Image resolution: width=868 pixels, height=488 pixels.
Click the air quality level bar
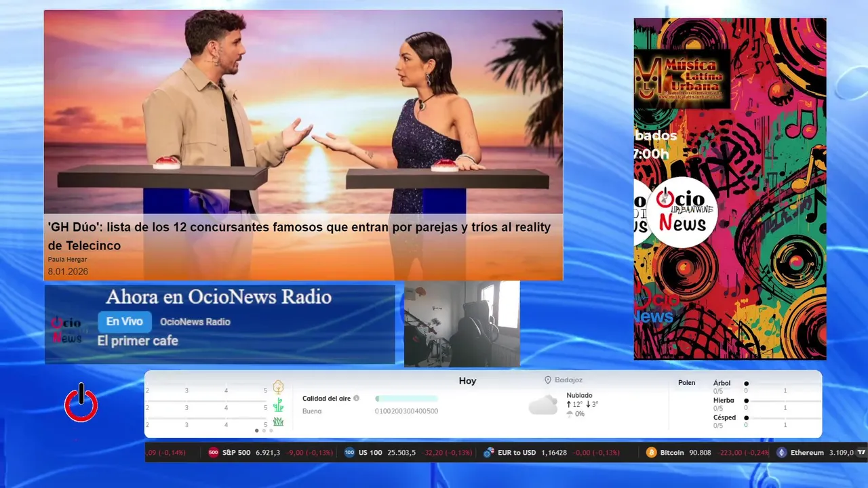406,399
